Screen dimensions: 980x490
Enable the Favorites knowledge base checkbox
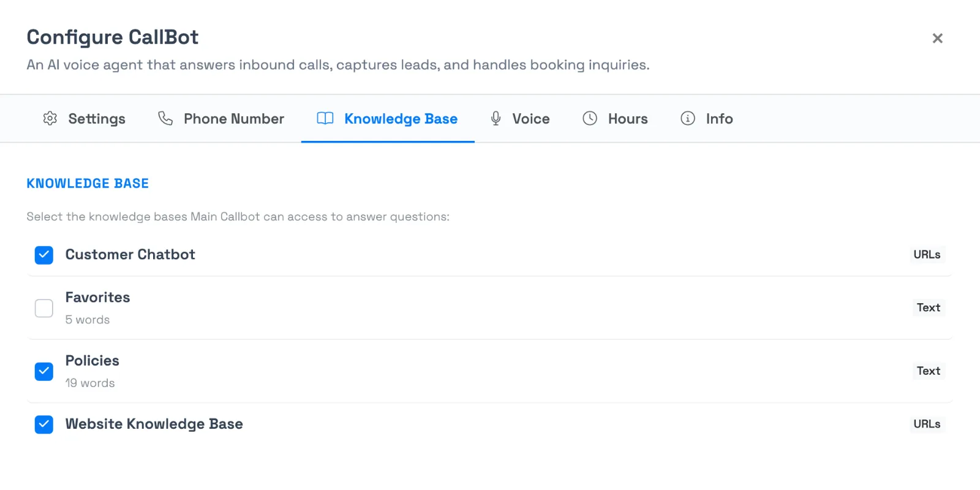click(44, 308)
